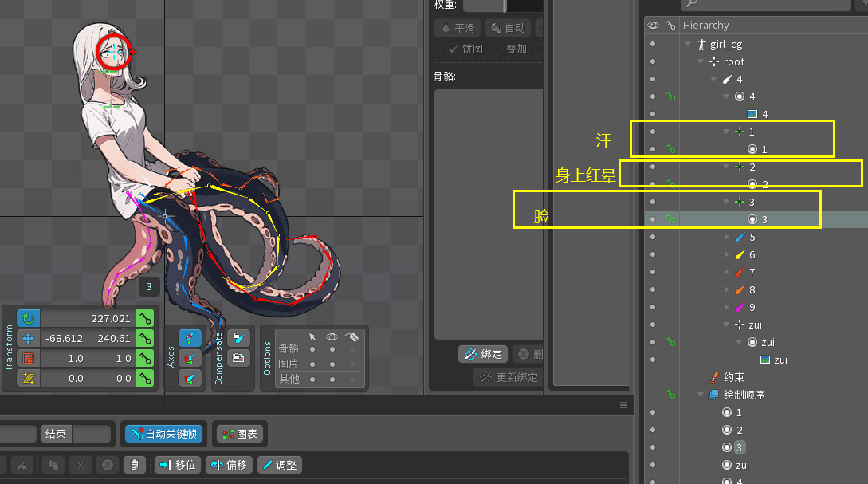
Task: Choose the top Axes mode icon
Action: pyautogui.click(x=189, y=338)
